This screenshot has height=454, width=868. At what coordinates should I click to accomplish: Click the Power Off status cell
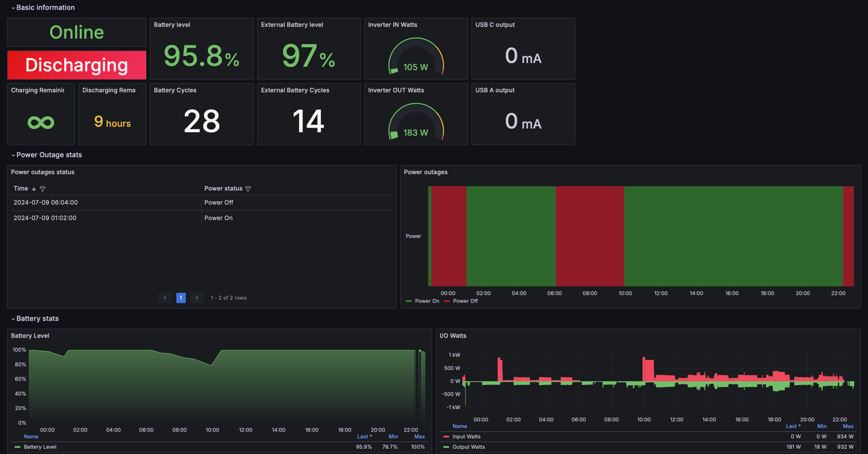tap(297, 202)
